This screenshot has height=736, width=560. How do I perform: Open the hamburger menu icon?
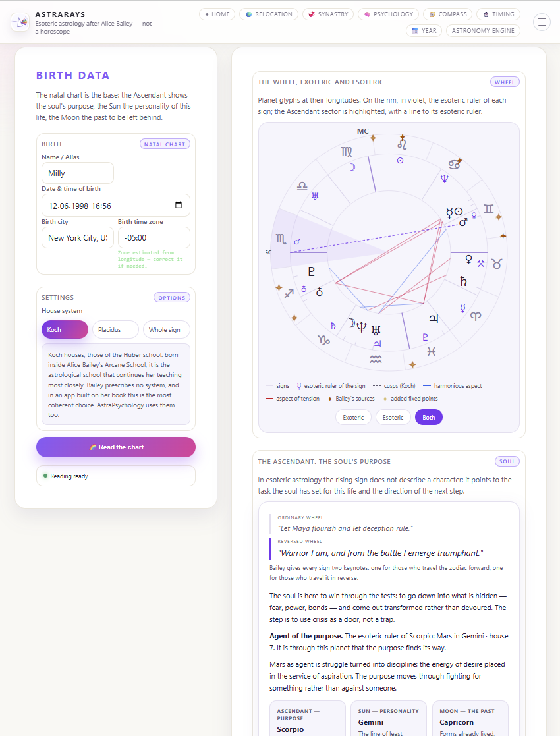click(542, 22)
